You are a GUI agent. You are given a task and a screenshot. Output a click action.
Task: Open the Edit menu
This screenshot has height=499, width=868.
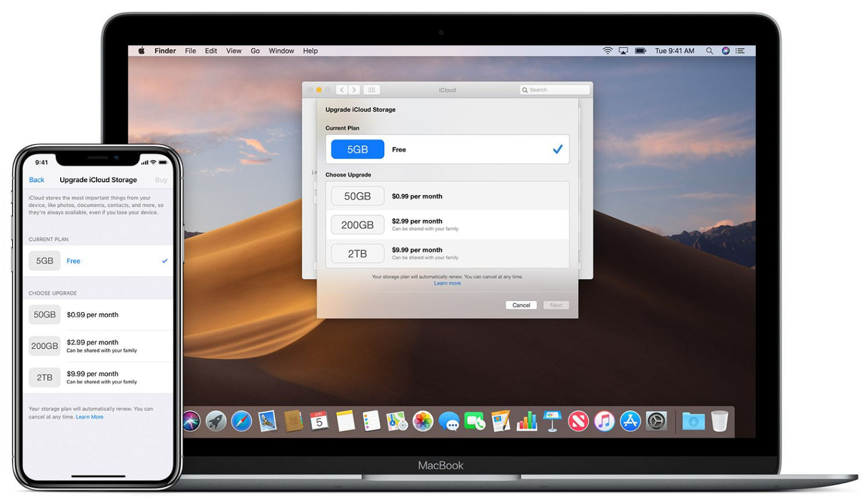[x=211, y=51]
